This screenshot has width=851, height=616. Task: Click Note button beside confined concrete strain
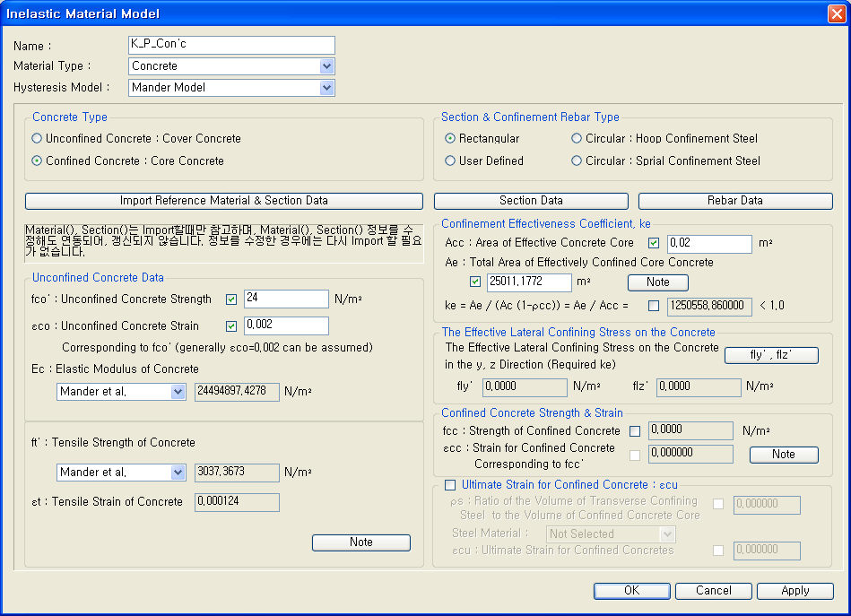[784, 455]
